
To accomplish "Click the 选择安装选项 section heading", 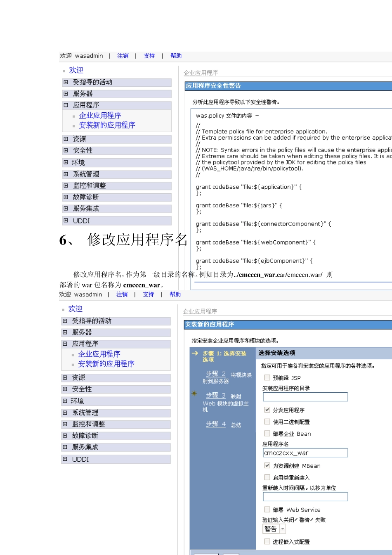I will [x=277, y=353].
